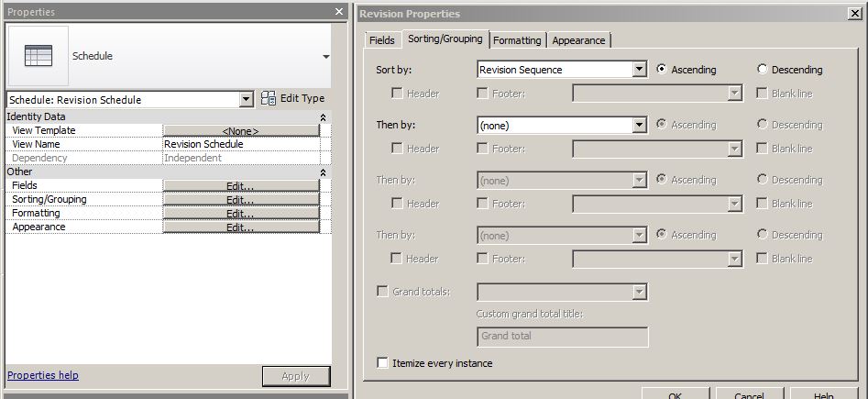Expand the first Then by dropdown
The height and width of the screenshot is (399, 868).
(640, 125)
